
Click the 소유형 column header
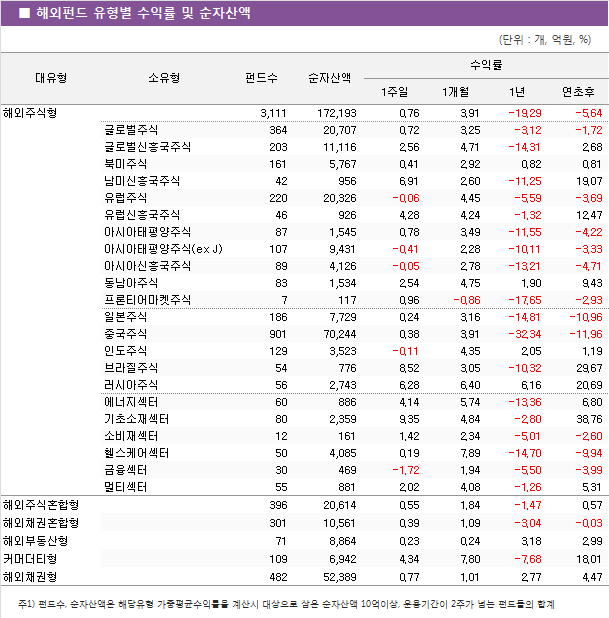pos(164,78)
